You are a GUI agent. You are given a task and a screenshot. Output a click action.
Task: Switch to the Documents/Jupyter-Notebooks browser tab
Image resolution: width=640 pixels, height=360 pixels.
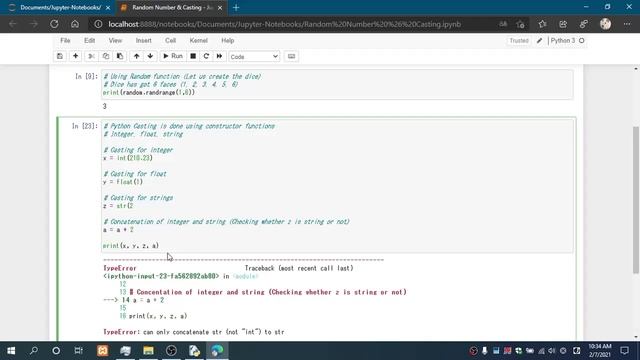[59, 8]
